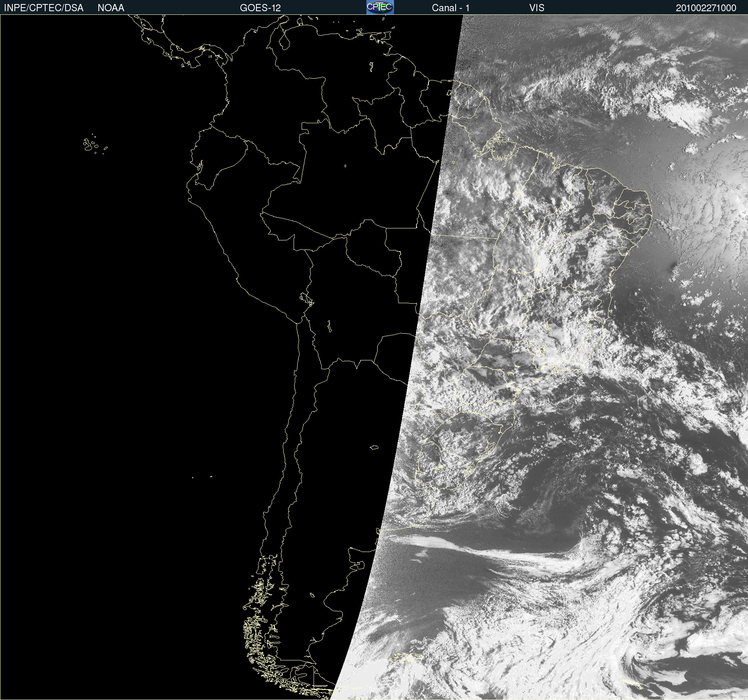Screen dimensions: 748x700
Task: Click the Canal - 1 channel label
Action: [x=451, y=8]
